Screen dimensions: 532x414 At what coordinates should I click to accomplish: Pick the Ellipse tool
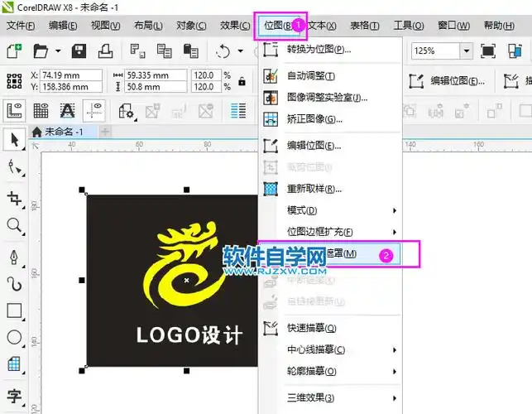tap(13, 338)
